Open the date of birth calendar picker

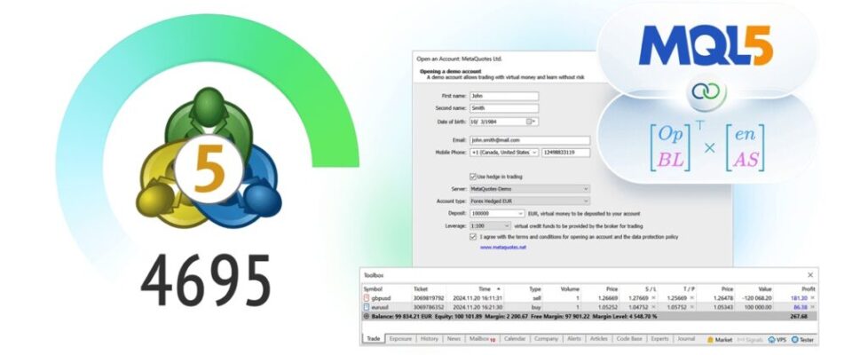[x=531, y=122]
